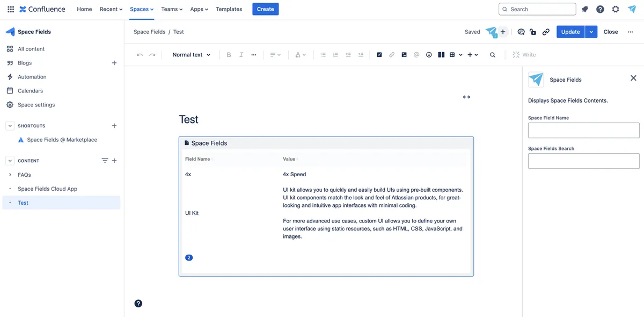The height and width of the screenshot is (317, 644).
Task: Open Space Fields @ Marketplace shortcut
Action: tap(62, 140)
